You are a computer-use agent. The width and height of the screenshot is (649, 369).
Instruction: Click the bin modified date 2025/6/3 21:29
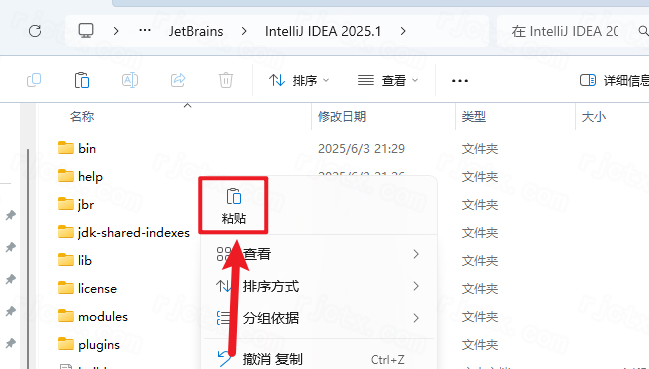pyautogui.click(x=361, y=149)
